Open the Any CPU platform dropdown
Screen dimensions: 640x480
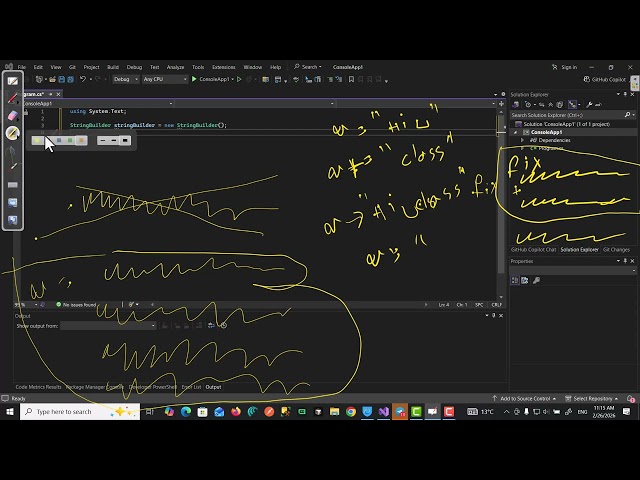[165, 79]
